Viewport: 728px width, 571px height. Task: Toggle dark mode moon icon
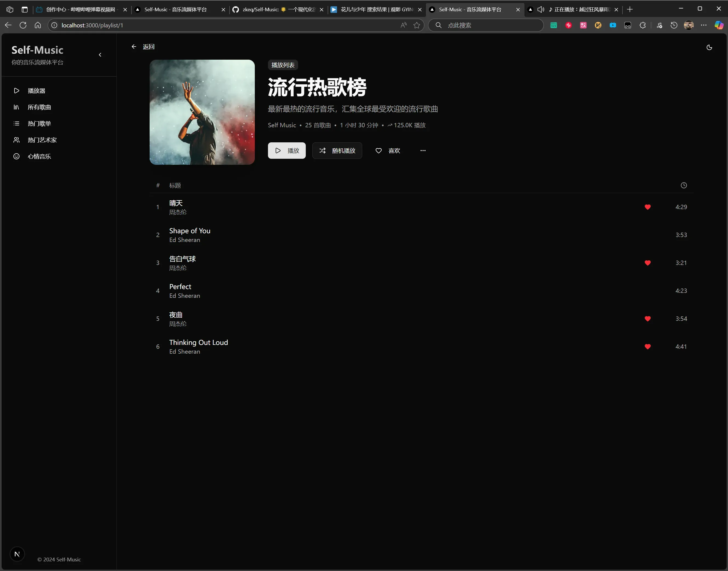[x=709, y=47]
